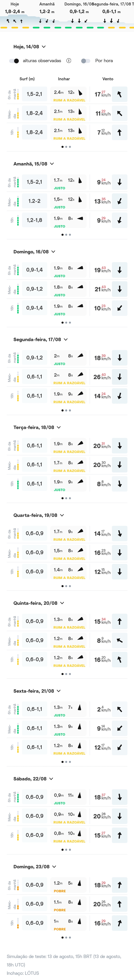134x980 pixels.
Task: Click the swell direction icon for Sábado 6h
Action: point(80,795)
